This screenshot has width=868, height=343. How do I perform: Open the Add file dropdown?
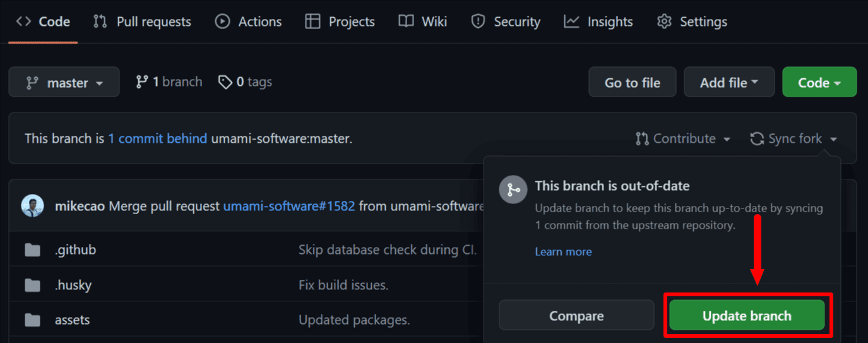pyautogui.click(x=728, y=82)
